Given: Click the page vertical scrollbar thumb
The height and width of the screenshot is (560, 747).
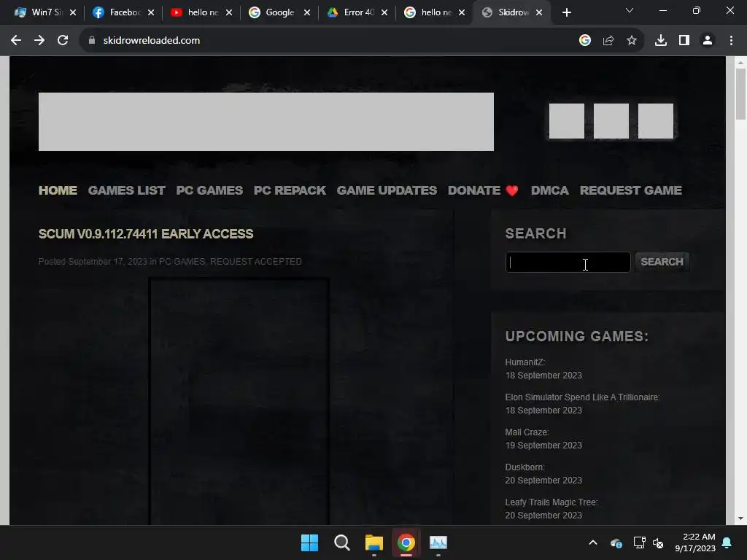Looking at the screenshot, I should tap(740, 94).
